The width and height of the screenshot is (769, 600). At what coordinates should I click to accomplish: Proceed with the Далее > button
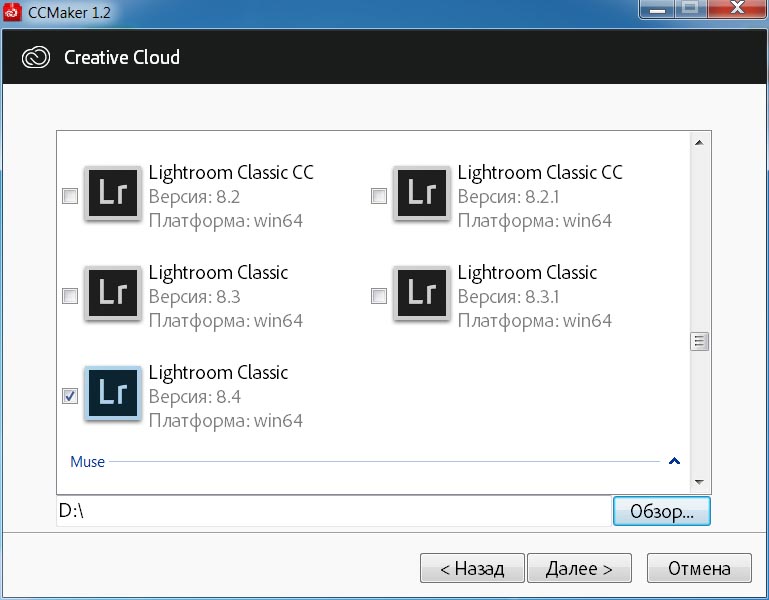579,568
